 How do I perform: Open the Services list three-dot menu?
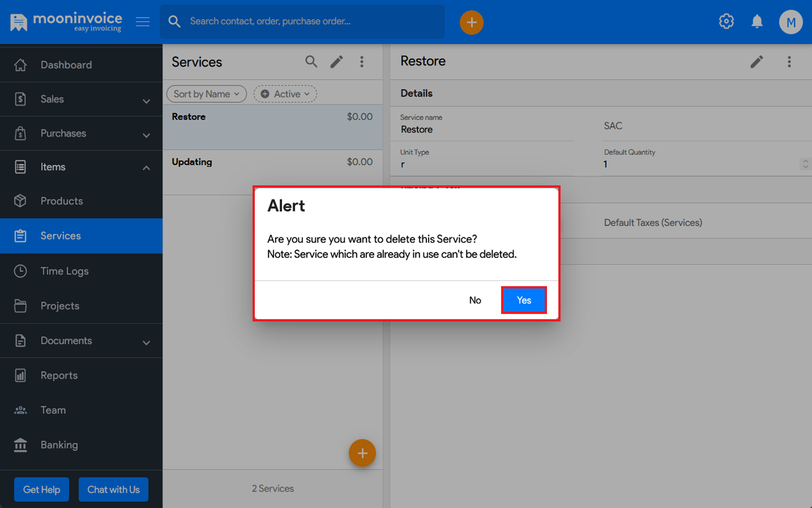click(362, 62)
